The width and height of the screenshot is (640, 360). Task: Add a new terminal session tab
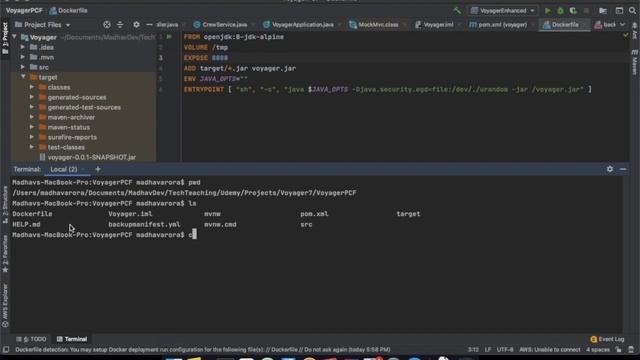98,169
